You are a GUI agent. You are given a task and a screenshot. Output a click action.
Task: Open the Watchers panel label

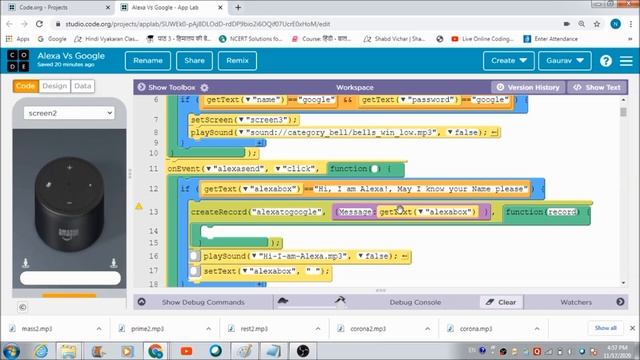[576, 302]
